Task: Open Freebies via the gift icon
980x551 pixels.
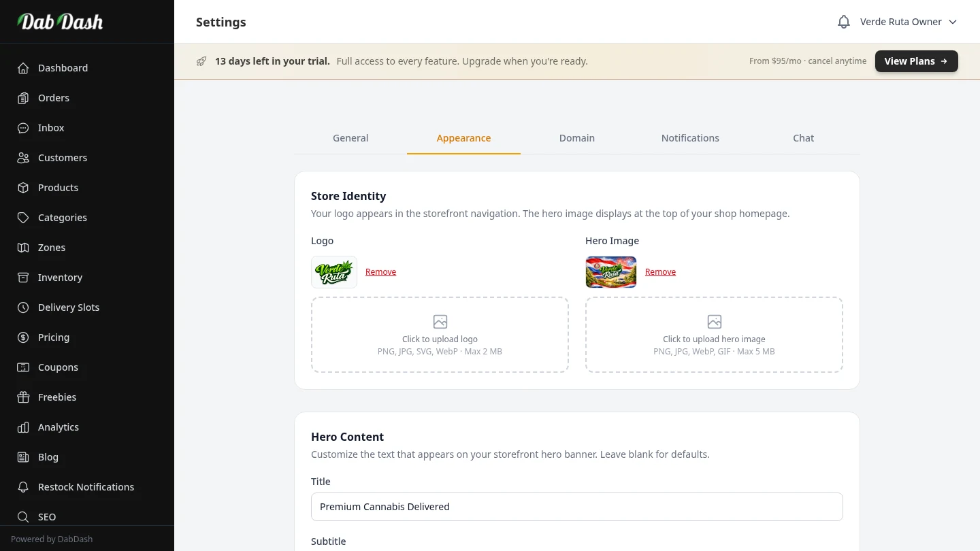Action: pos(23,397)
